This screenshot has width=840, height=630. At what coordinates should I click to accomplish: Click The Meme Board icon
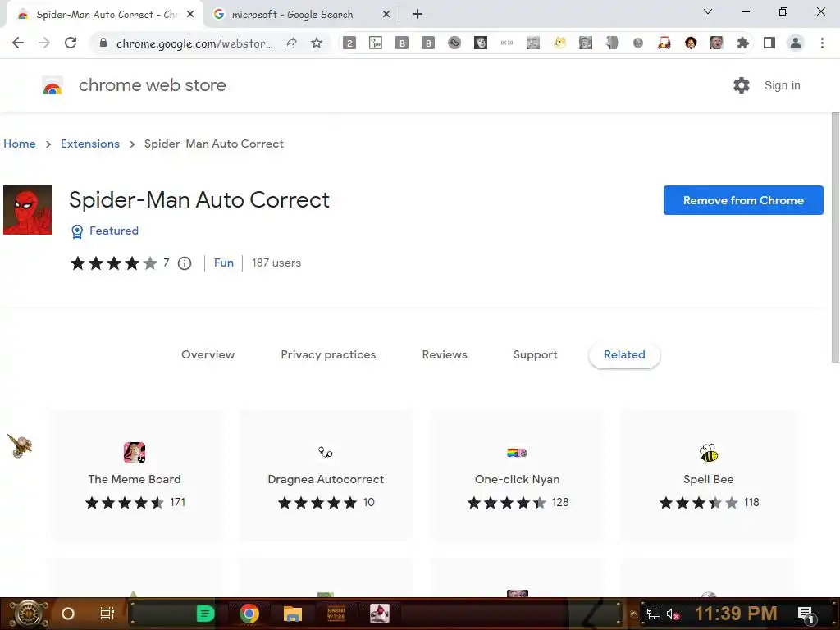pos(135,453)
